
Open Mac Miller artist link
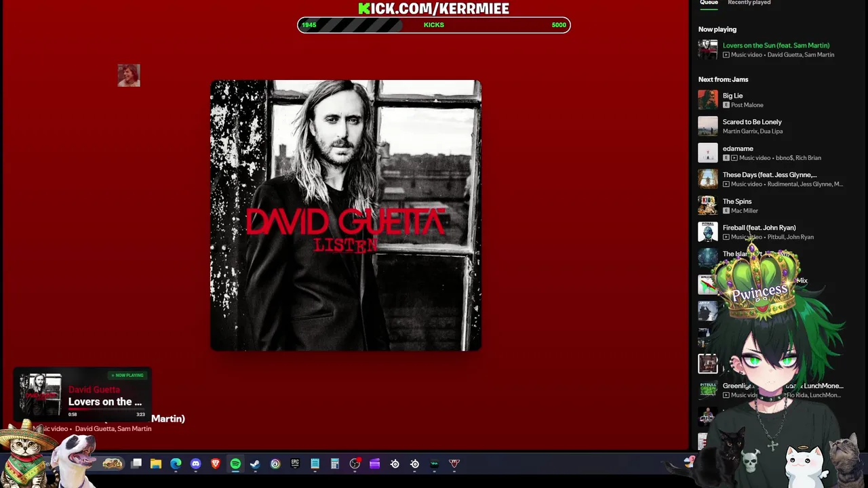745,211
